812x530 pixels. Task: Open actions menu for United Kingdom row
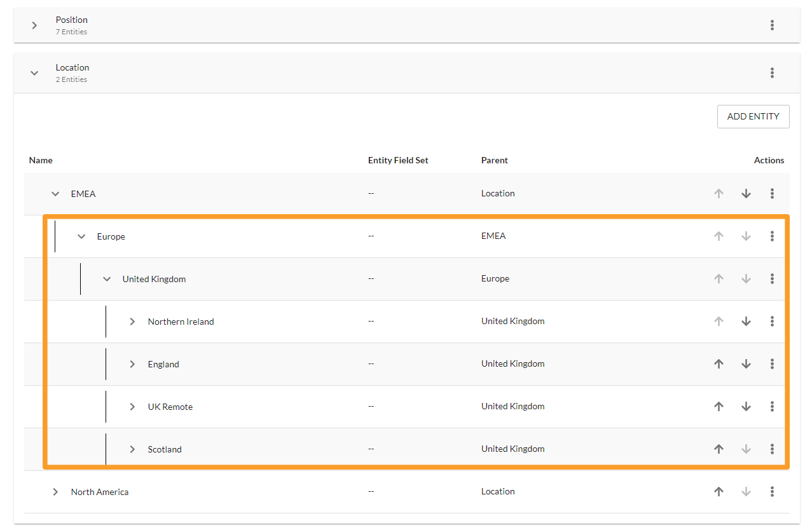click(772, 279)
